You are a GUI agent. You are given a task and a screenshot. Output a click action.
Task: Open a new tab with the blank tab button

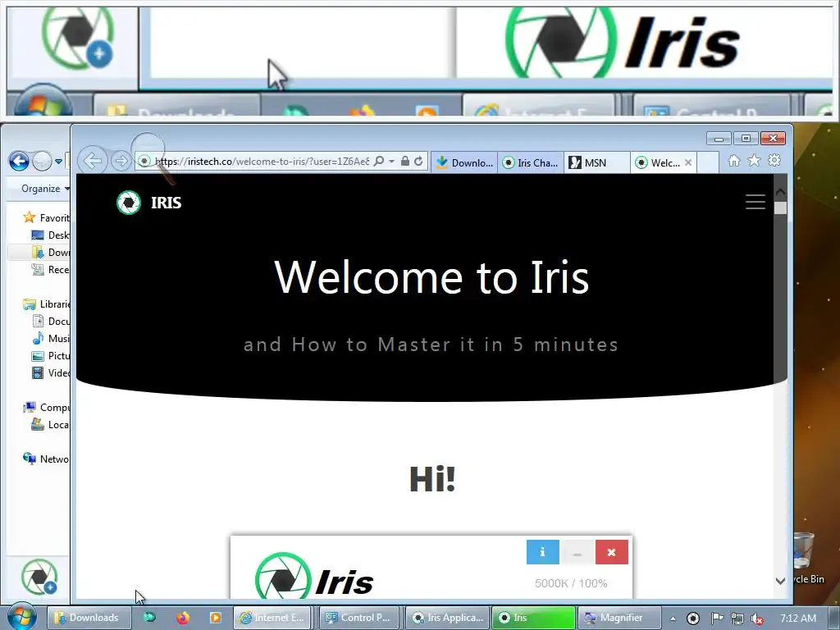point(708,162)
